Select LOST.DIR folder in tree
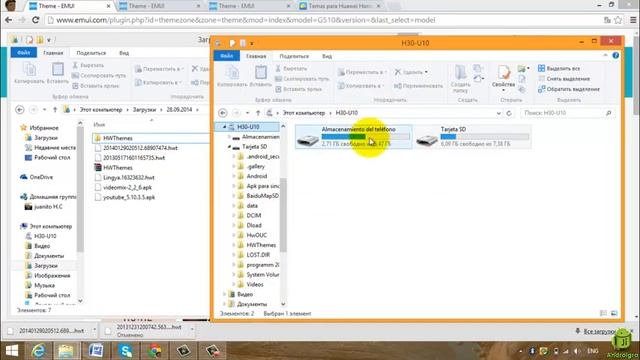Image resolution: width=640 pixels, height=360 pixels. tap(258, 255)
